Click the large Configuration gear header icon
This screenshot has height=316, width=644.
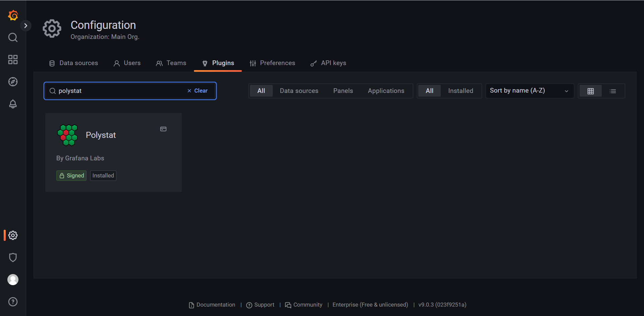[x=52, y=29]
